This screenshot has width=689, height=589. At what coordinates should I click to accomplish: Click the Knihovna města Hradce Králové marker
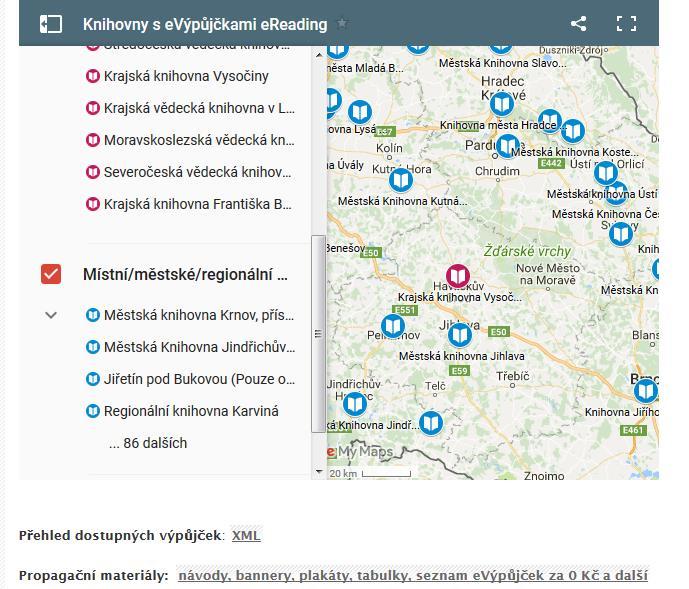tap(501, 104)
